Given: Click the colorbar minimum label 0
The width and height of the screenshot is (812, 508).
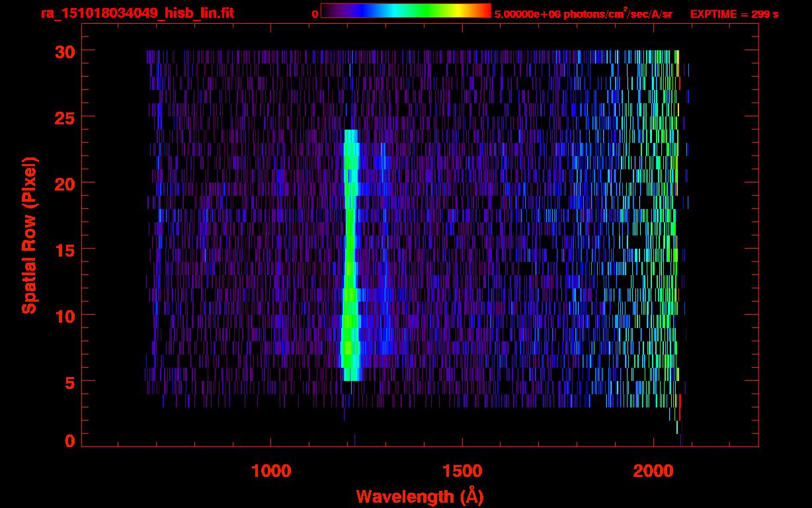Looking at the screenshot, I should tap(315, 14).
